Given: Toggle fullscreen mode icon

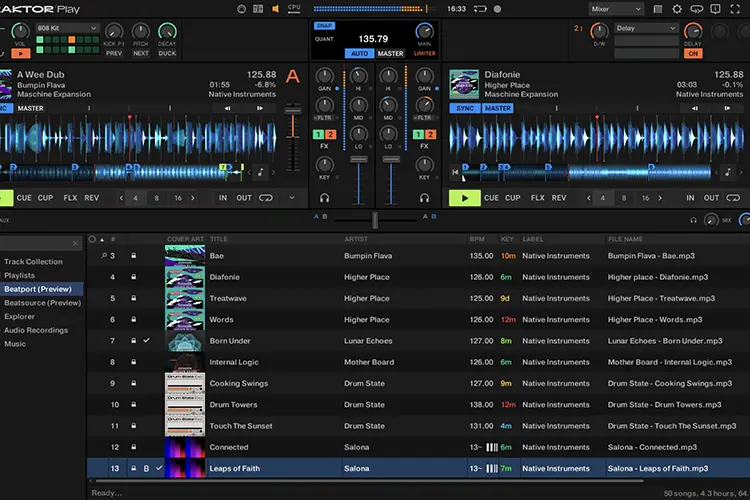Looking at the screenshot, I should 735,9.
